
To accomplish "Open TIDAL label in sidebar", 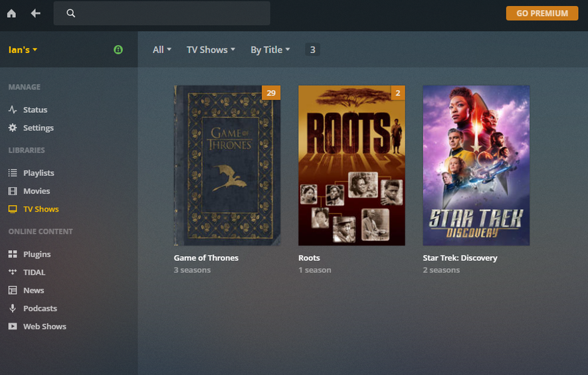I will (x=34, y=272).
